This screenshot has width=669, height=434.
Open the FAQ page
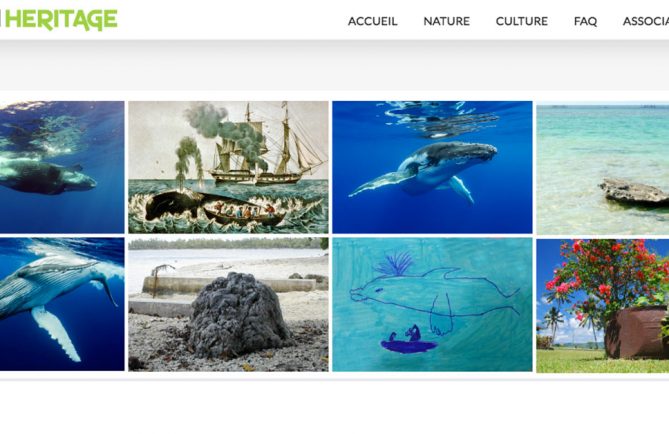tap(585, 21)
